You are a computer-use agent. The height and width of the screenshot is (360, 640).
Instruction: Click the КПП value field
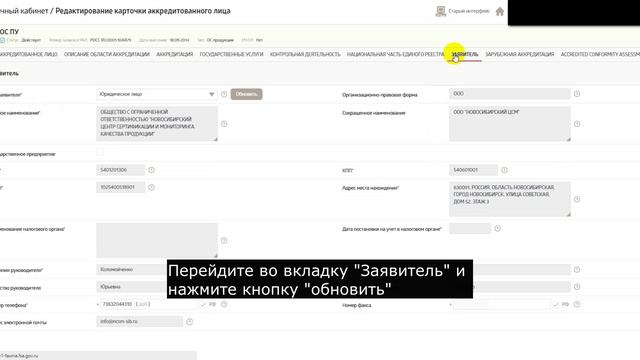[473, 170]
